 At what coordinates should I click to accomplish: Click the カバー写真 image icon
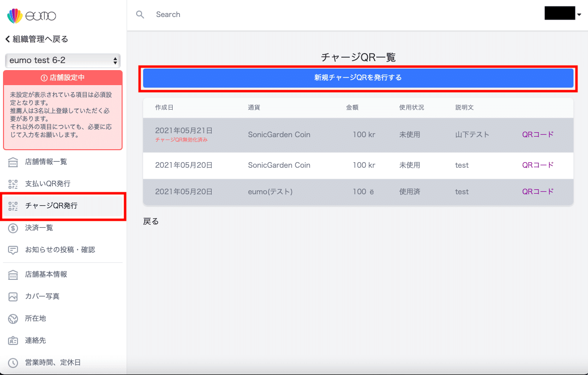pyautogui.click(x=13, y=296)
